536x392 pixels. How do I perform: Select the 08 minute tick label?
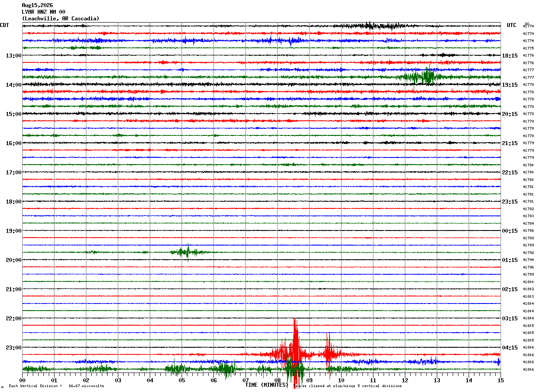click(x=277, y=380)
